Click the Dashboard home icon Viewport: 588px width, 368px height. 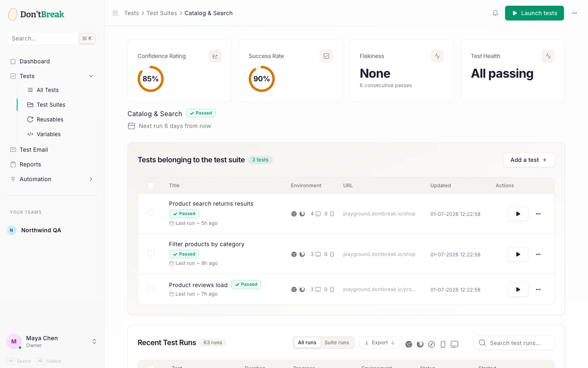[13, 61]
